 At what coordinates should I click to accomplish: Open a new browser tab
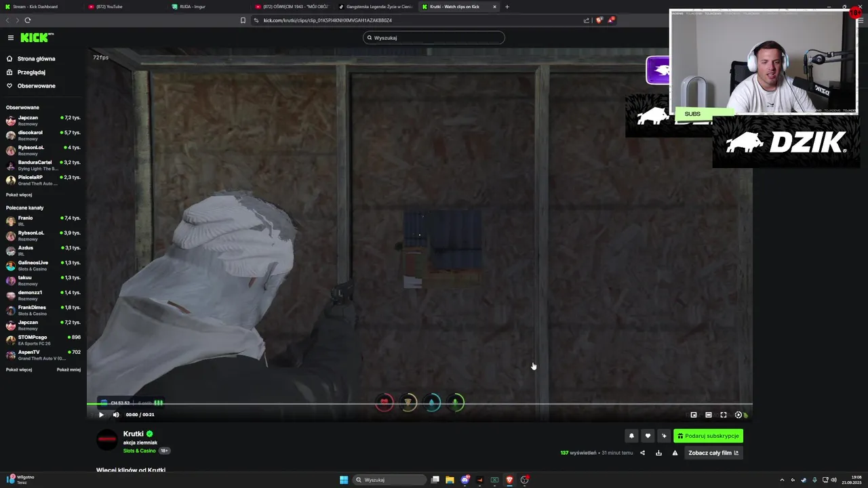507,7
